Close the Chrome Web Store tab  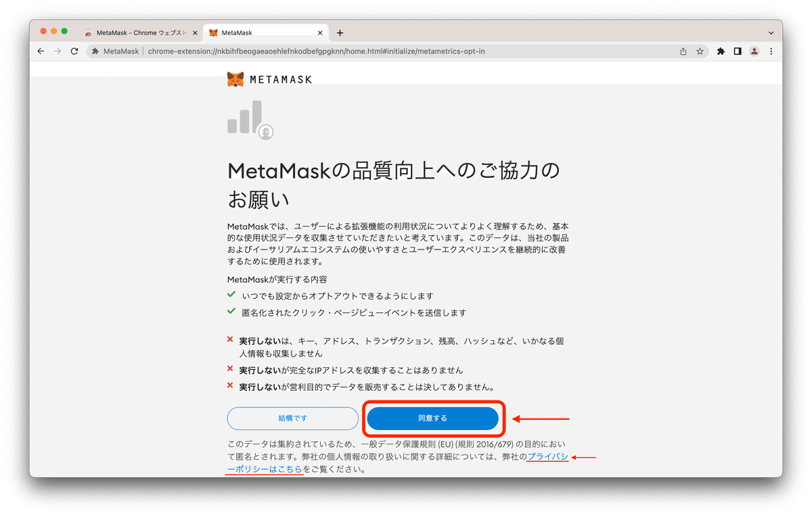[x=195, y=32]
